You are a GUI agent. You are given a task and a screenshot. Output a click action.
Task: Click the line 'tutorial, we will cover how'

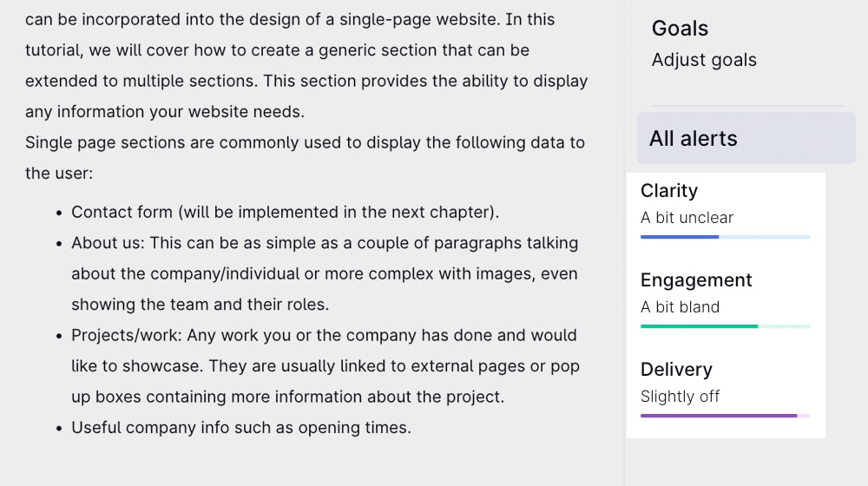pyautogui.click(x=278, y=50)
